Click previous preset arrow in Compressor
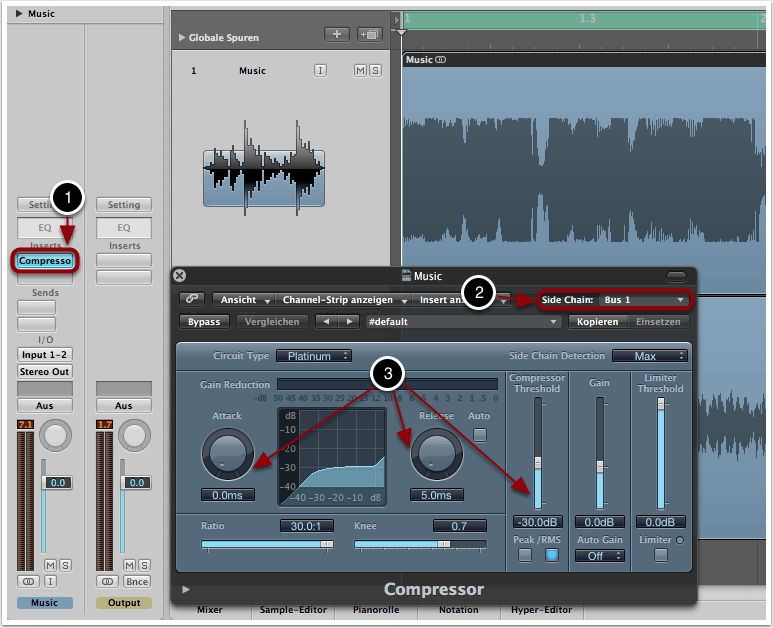773x628 pixels. pyautogui.click(x=325, y=322)
